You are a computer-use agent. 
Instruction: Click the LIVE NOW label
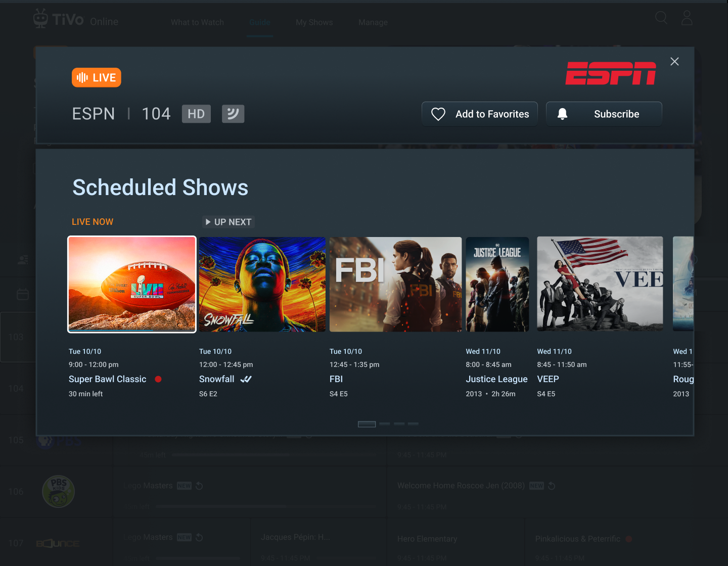pyautogui.click(x=93, y=222)
